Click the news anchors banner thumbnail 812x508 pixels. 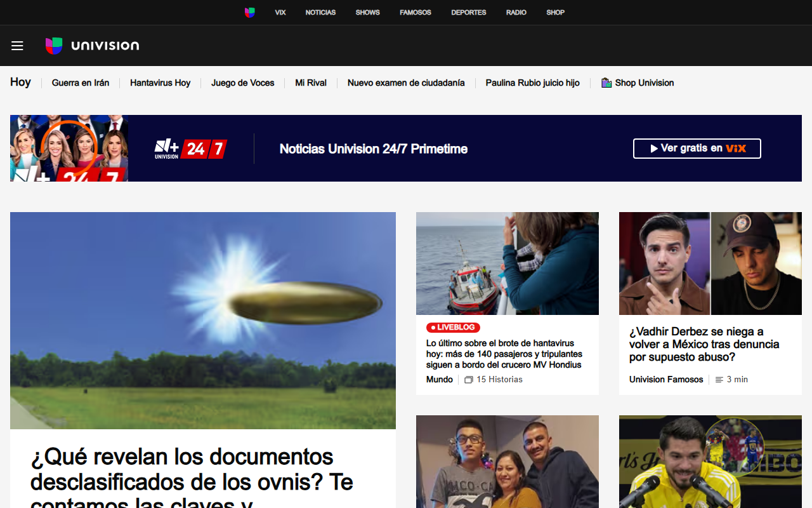[x=69, y=148]
